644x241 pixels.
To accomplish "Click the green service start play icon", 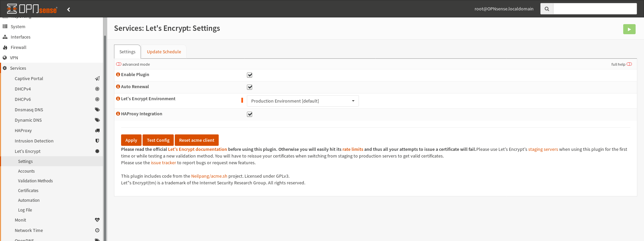I will 629,29.
